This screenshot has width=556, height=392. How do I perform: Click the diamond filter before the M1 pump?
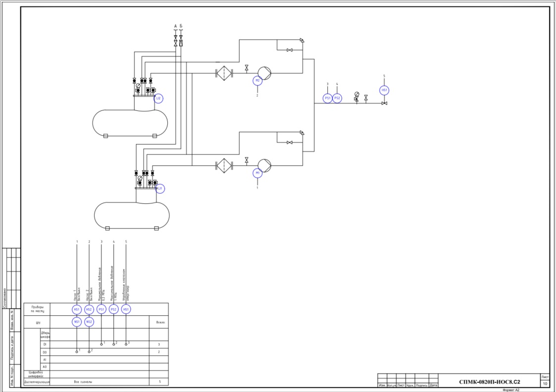224,165
